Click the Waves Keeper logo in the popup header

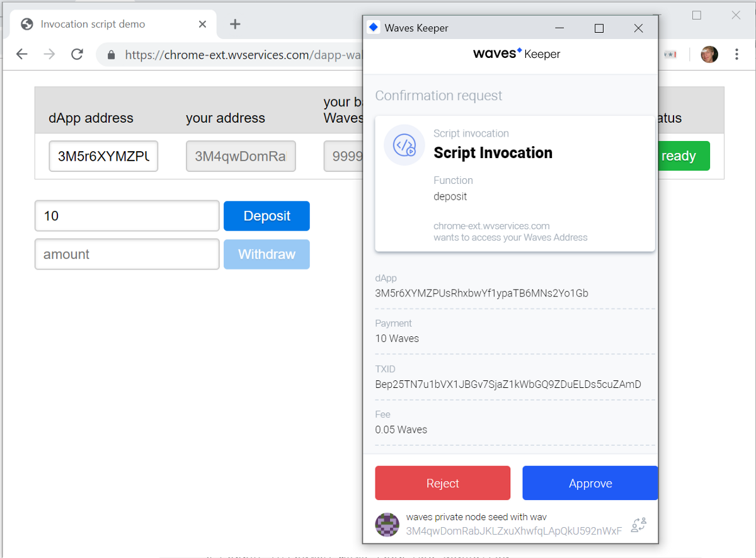tap(517, 54)
